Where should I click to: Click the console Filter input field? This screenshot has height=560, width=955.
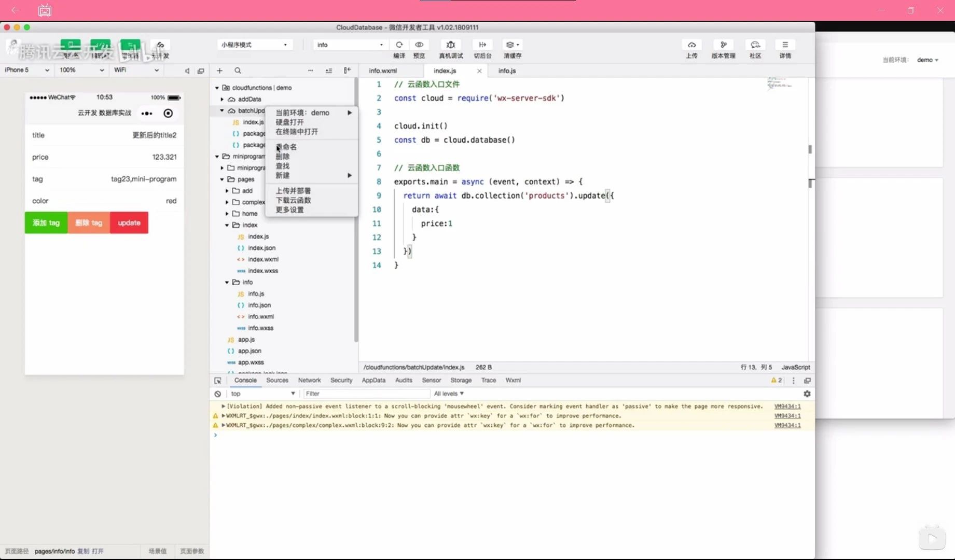tap(366, 394)
